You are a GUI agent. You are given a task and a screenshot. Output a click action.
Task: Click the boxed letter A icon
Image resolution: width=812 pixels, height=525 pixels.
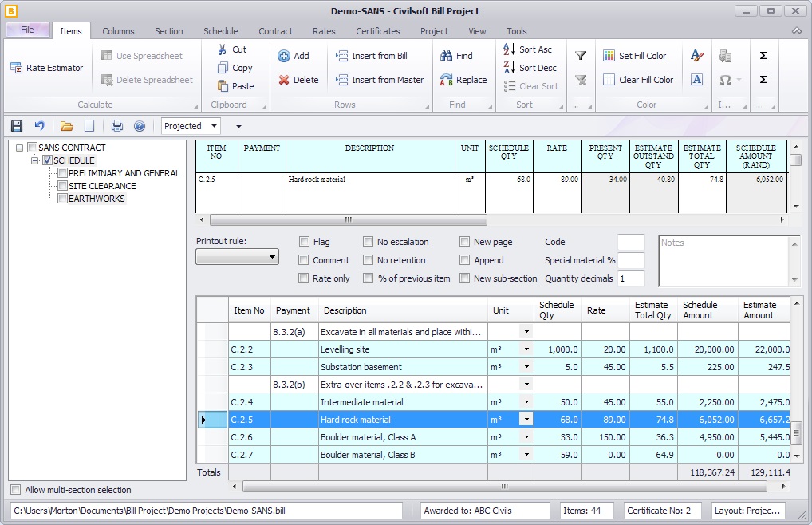click(697, 79)
